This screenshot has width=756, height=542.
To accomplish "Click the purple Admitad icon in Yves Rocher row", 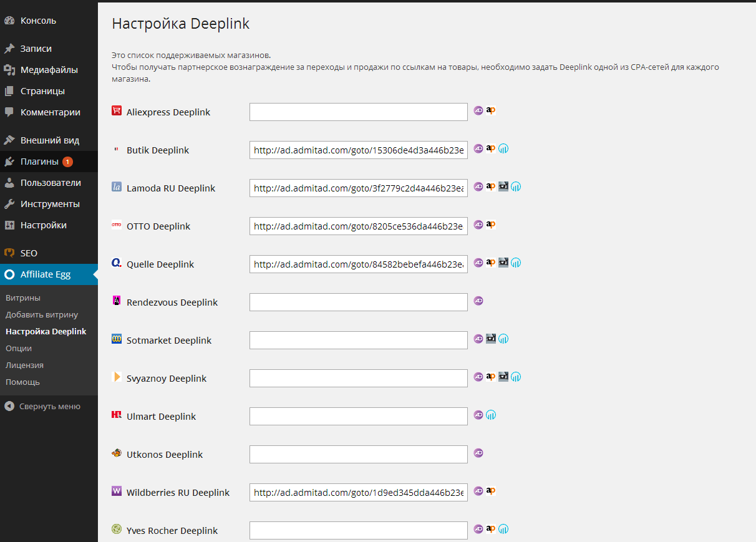I will (478, 529).
